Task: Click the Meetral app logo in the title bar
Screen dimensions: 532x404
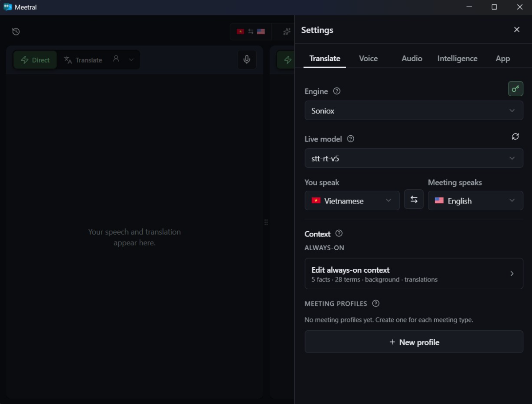Action: click(x=8, y=7)
